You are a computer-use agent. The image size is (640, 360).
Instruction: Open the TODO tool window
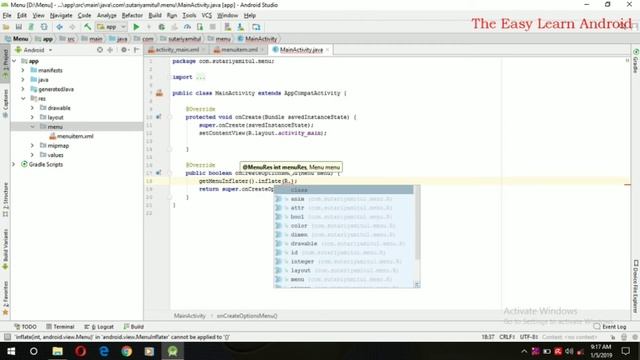pyautogui.click(x=25, y=327)
